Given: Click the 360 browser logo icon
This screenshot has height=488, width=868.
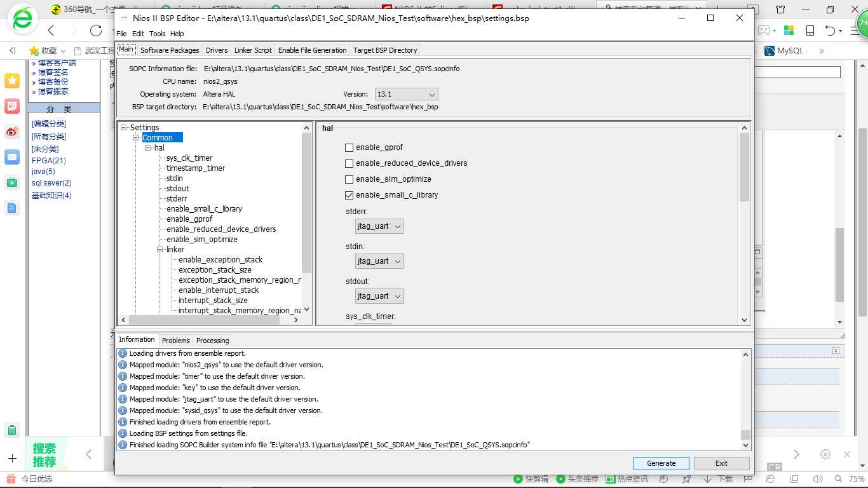Looking at the screenshot, I should pos(23,20).
